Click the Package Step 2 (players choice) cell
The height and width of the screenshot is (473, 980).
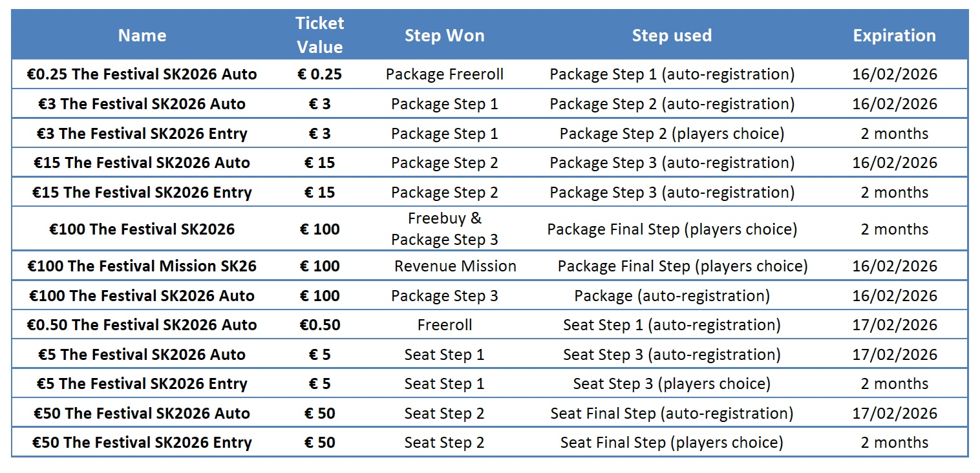pyautogui.click(x=672, y=134)
